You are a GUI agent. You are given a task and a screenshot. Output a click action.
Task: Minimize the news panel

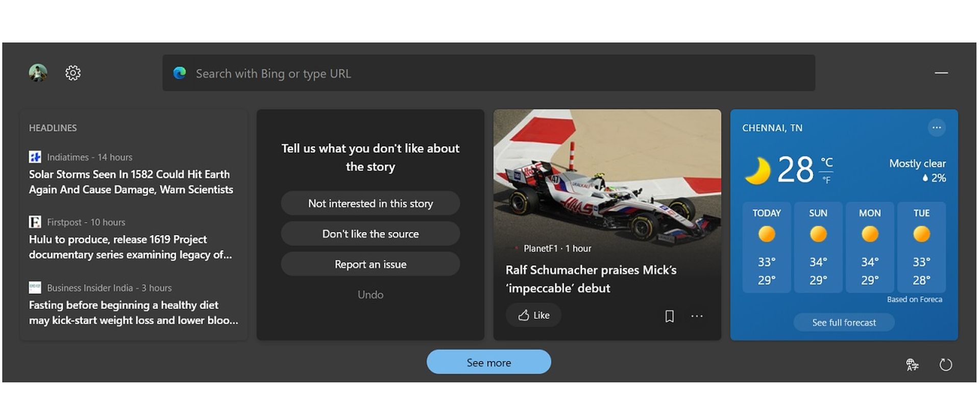pyautogui.click(x=941, y=73)
